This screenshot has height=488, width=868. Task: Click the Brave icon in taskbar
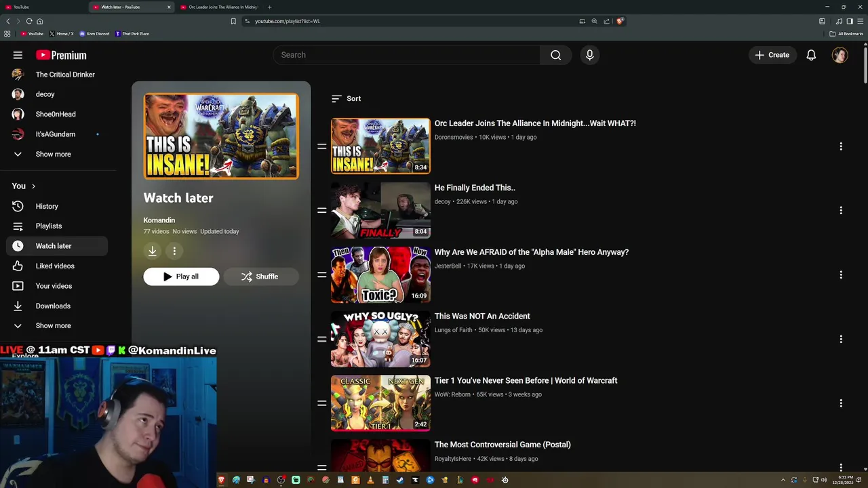pyautogui.click(x=221, y=480)
